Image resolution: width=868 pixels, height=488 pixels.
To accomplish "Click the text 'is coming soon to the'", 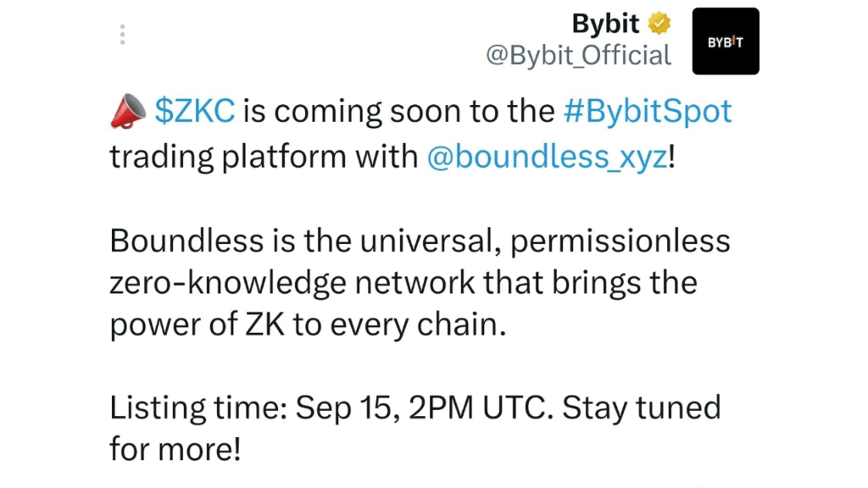I will (x=398, y=112).
